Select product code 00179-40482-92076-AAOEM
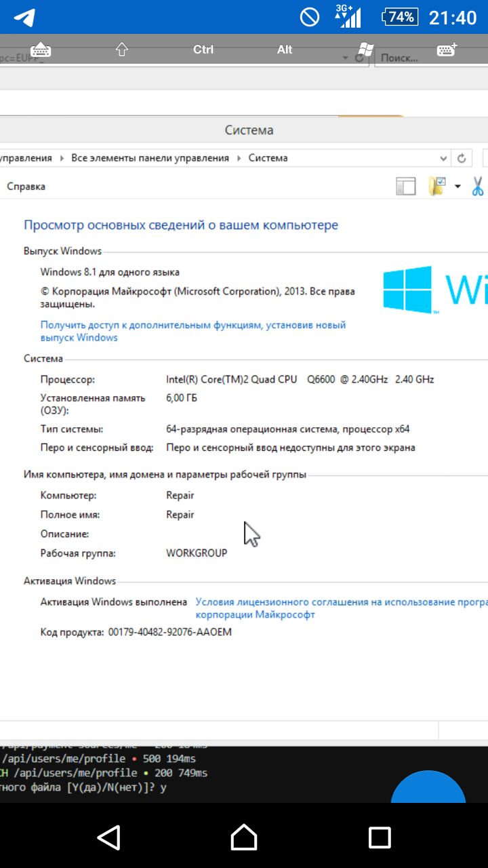The image size is (488, 868). tap(169, 632)
